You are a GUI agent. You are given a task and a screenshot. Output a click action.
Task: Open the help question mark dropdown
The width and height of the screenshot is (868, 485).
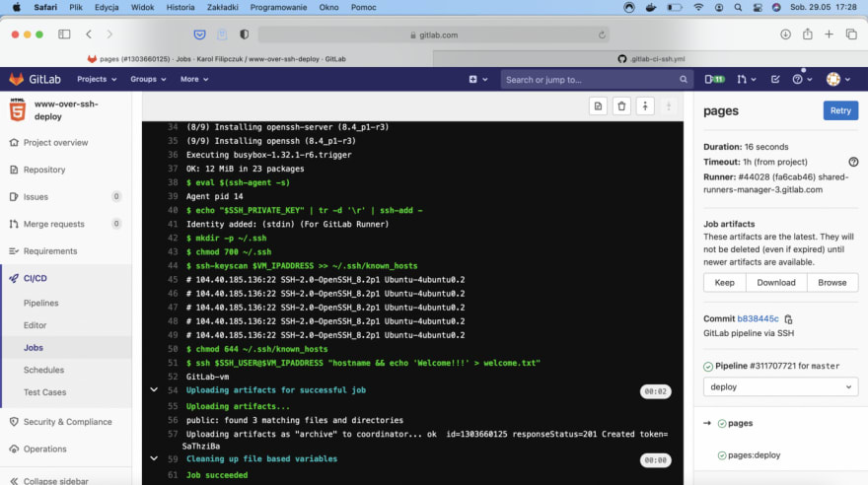point(802,79)
